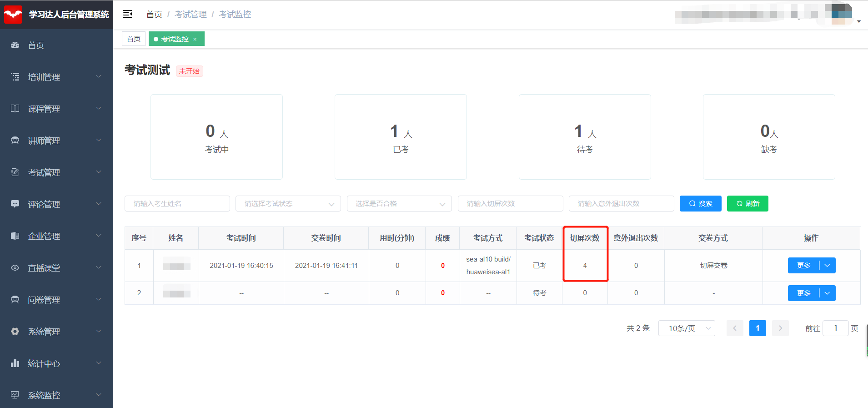Click the 直播课堂 eye icon

coord(15,268)
